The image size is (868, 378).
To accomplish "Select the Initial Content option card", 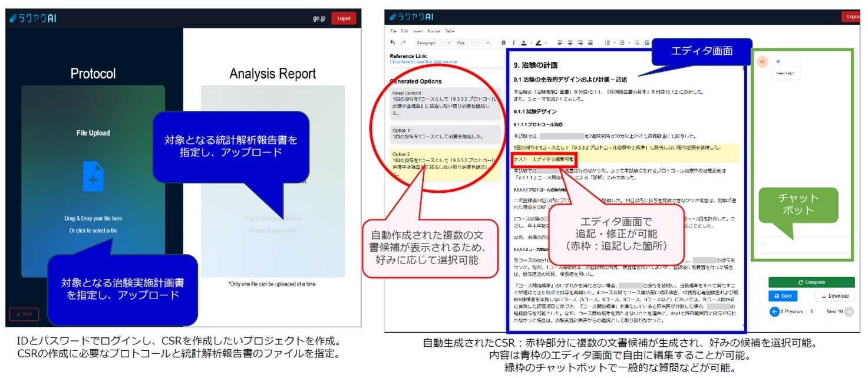I will pos(445,103).
